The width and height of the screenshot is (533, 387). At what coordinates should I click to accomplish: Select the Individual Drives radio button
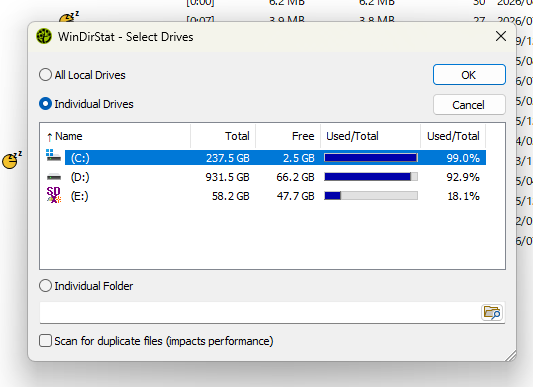45,104
